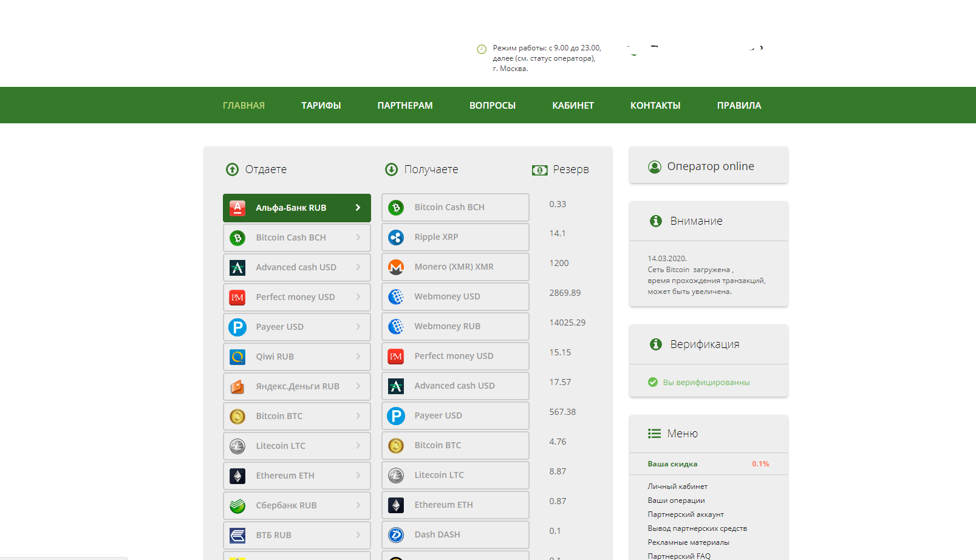
Task: Click the Яндекс.Деньги wallet icon
Action: coord(237,387)
